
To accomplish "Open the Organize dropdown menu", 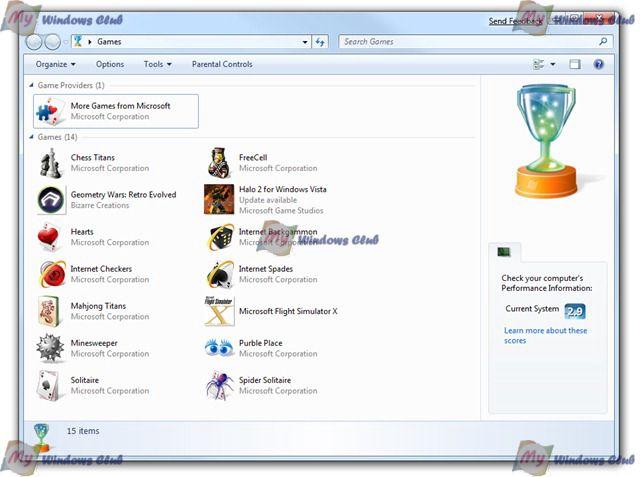I will (55, 64).
